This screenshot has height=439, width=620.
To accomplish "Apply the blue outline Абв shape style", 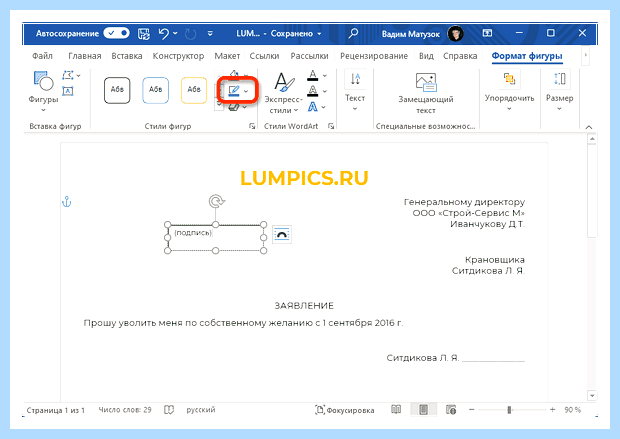I will pyautogui.click(x=155, y=90).
